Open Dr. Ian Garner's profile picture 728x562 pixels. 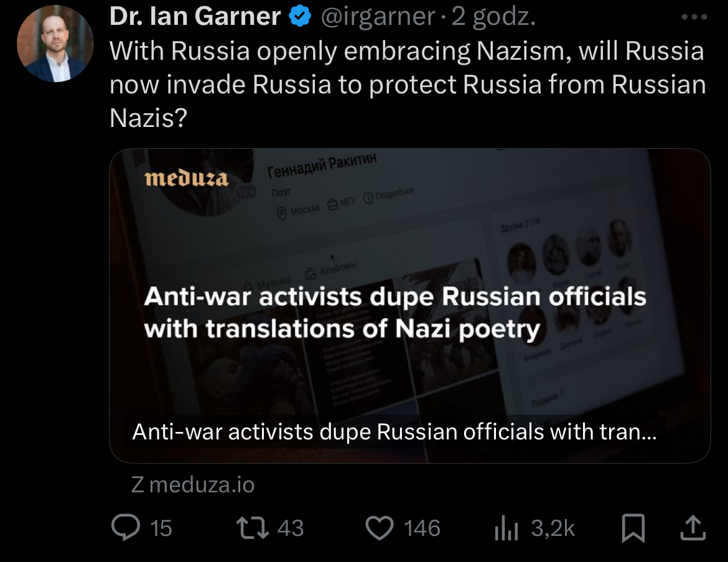coord(55,44)
